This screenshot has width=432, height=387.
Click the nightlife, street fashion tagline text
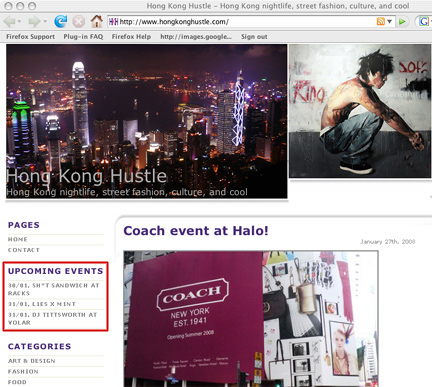click(x=127, y=192)
